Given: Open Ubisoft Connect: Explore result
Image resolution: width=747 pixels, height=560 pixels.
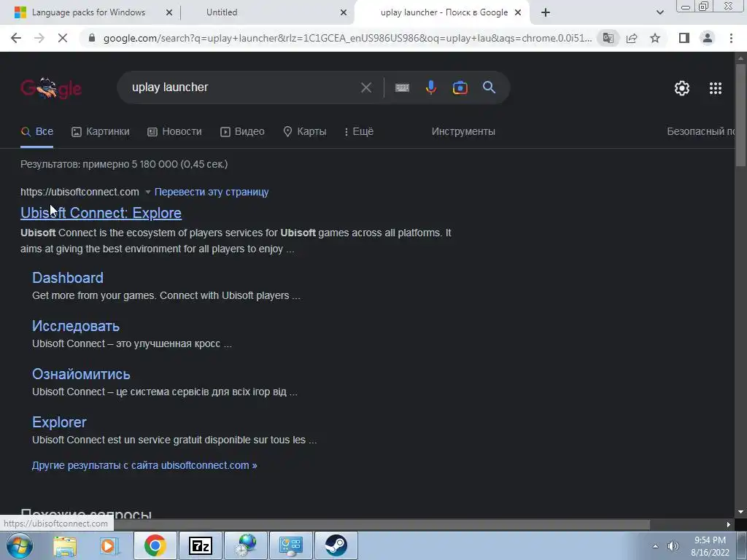Looking at the screenshot, I should pyautogui.click(x=101, y=213).
